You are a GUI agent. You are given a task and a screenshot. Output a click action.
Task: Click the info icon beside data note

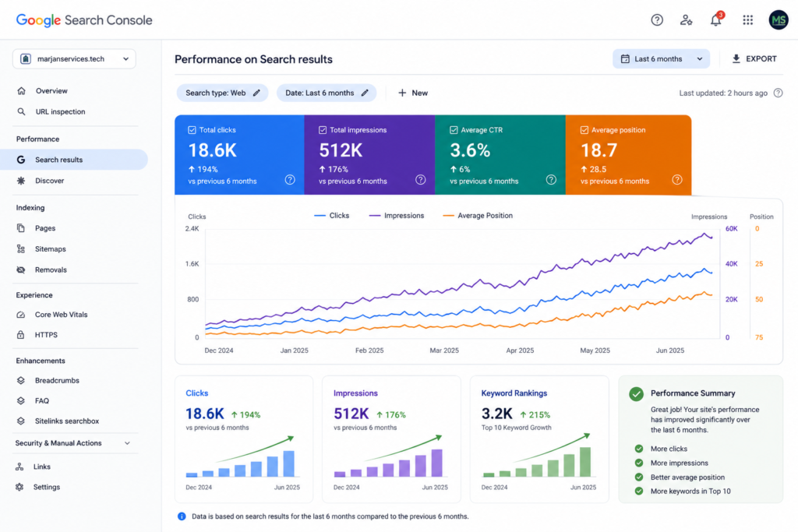(182, 516)
